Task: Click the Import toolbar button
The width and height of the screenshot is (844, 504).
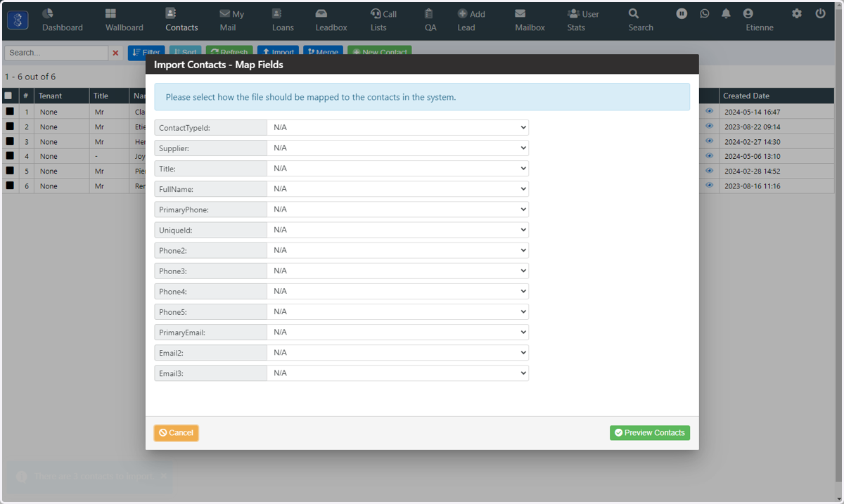Action: click(279, 51)
